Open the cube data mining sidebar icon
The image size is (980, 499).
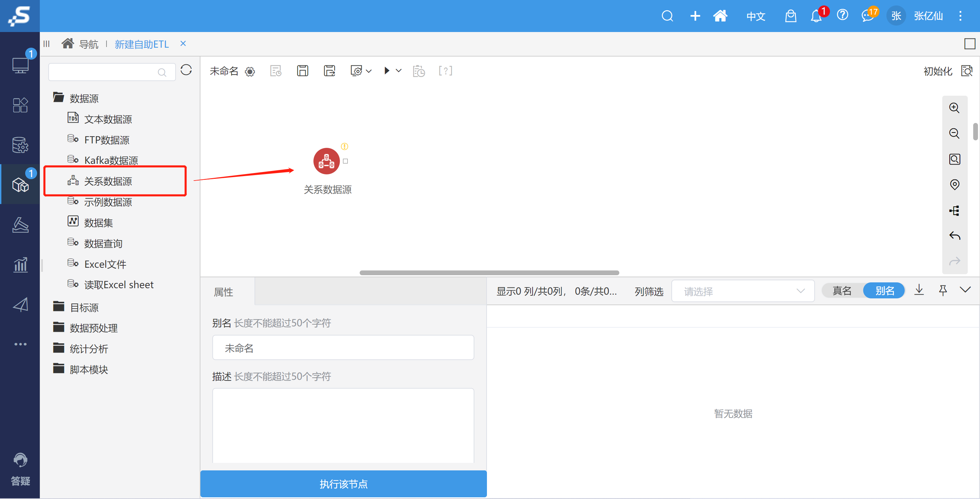pos(20,185)
